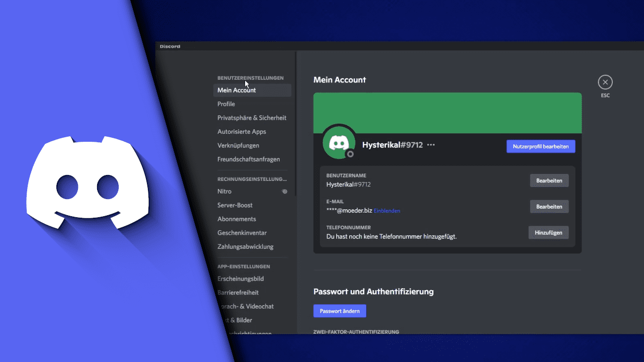Reveal email via Einblenden link
The image size is (644, 362).
click(387, 211)
